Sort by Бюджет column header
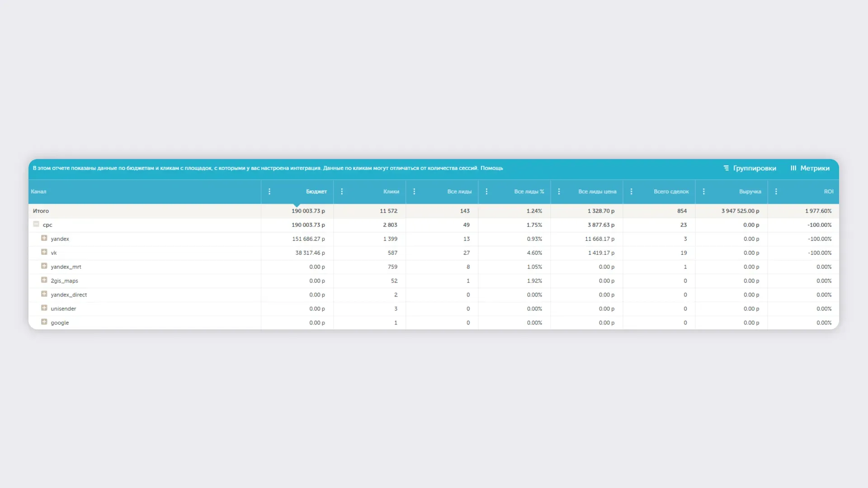Screen dimensions: 868x488 [316, 192]
